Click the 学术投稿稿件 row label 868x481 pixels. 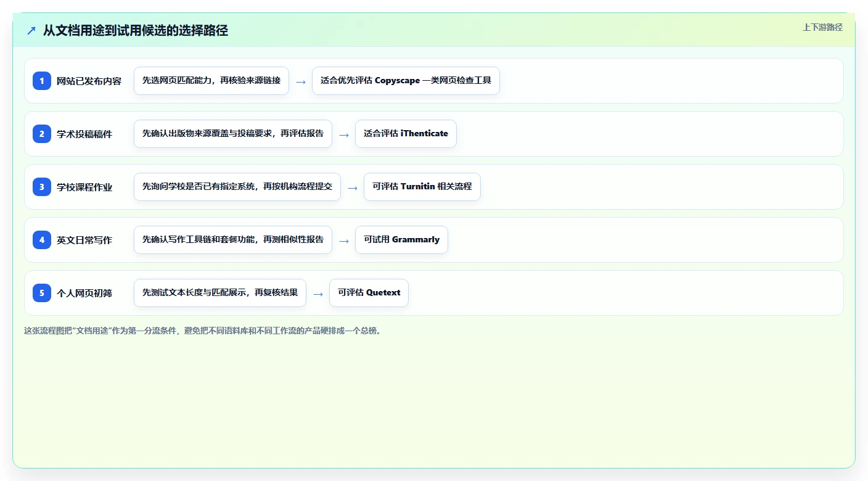point(84,134)
